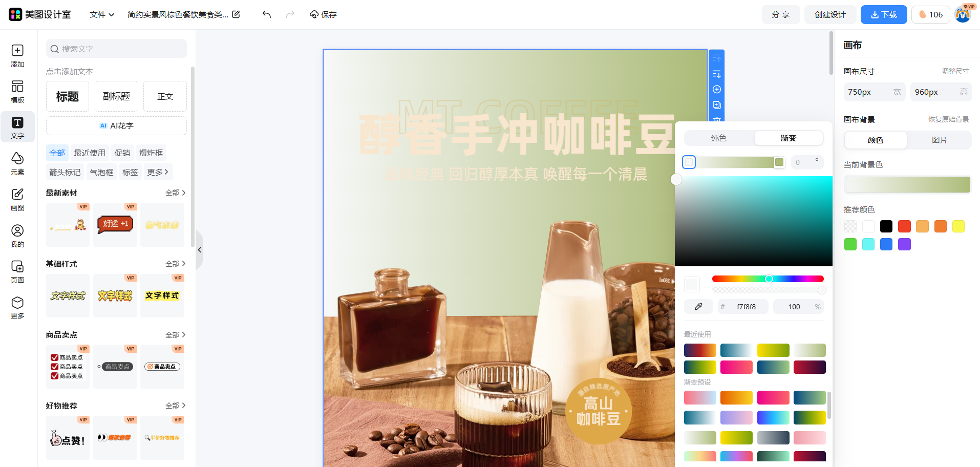Select the recently used (最近使用) tab
980x467 pixels.
click(90, 153)
